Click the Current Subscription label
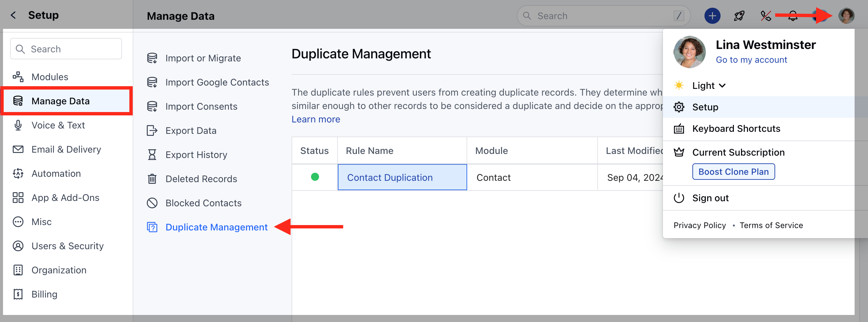868x322 pixels. click(738, 152)
